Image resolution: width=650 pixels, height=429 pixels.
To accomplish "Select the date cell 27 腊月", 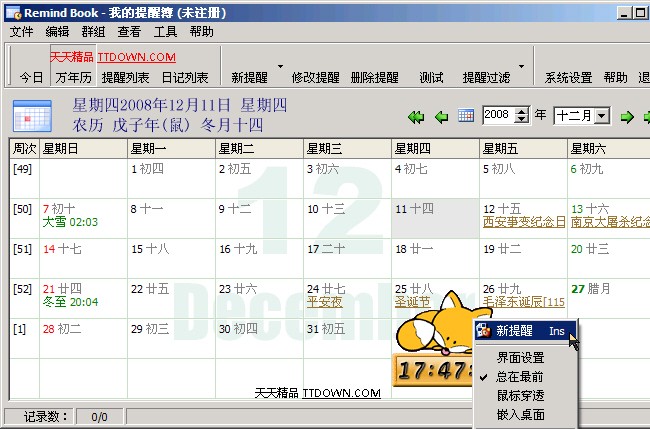I will coord(609,298).
